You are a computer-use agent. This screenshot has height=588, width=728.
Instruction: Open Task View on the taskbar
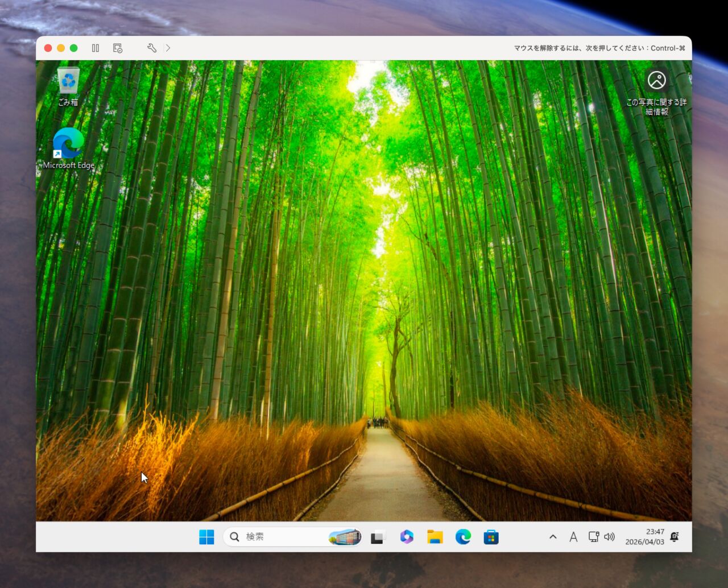[x=378, y=537]
